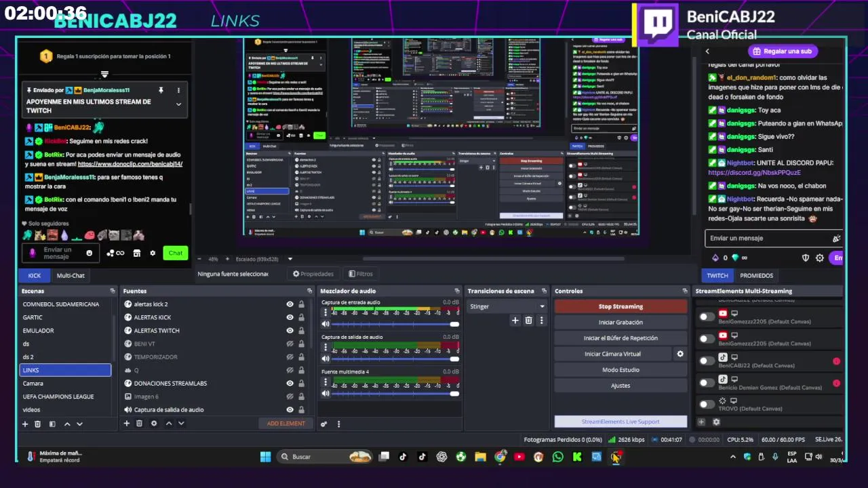Undock the Controles panel
The width and height of the screenshot is (868, 488).
(685, 291)
